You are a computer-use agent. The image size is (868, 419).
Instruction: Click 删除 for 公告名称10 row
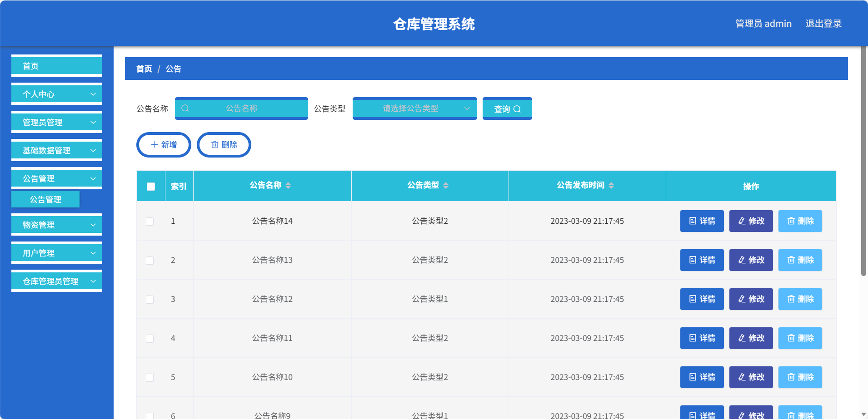point(800,377)
